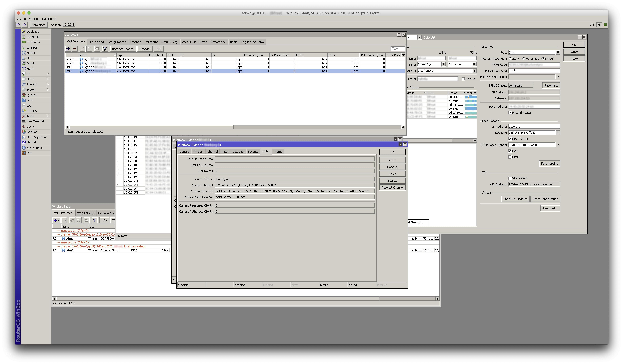Open CAPsMAN column chooser dropdown

(403, 55)
